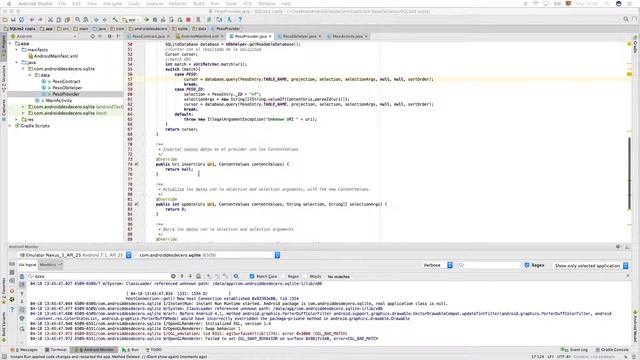This screenshot has width=640, height=360.
Task: Click the Open folder icon in toolbar
Action: [5, 20]
